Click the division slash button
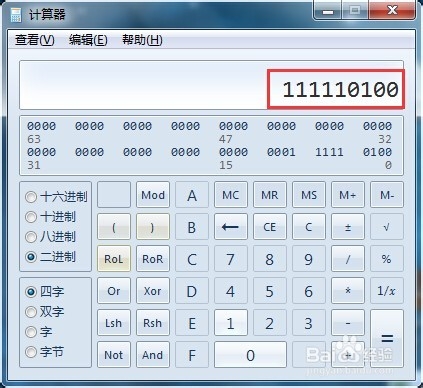Image resolution: width=423 pixels, height=388 pixels. [x=348, y=259]
